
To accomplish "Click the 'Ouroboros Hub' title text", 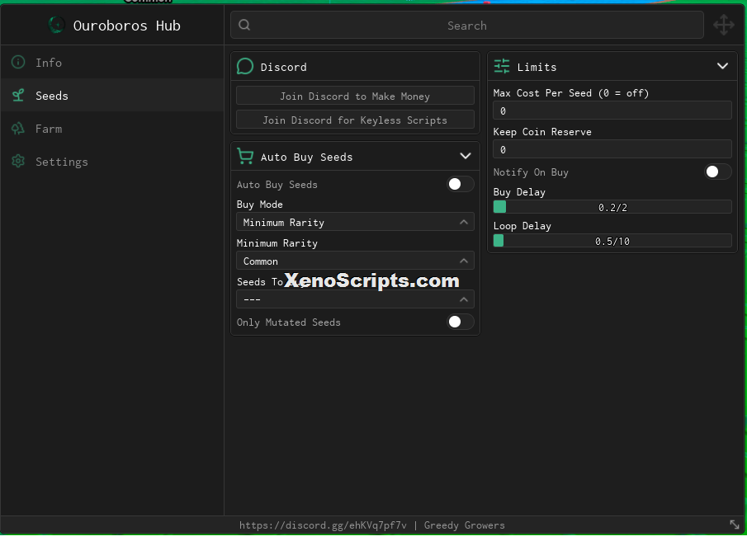I will (127, 26).
